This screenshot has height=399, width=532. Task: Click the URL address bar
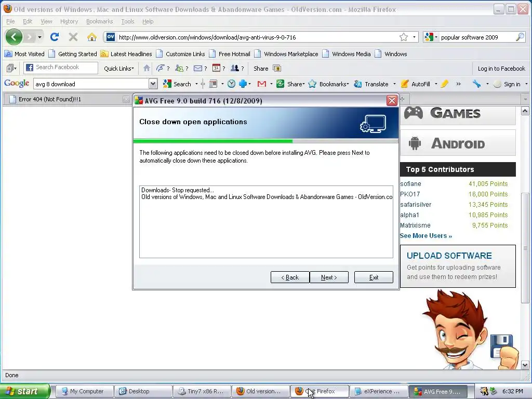258,37
